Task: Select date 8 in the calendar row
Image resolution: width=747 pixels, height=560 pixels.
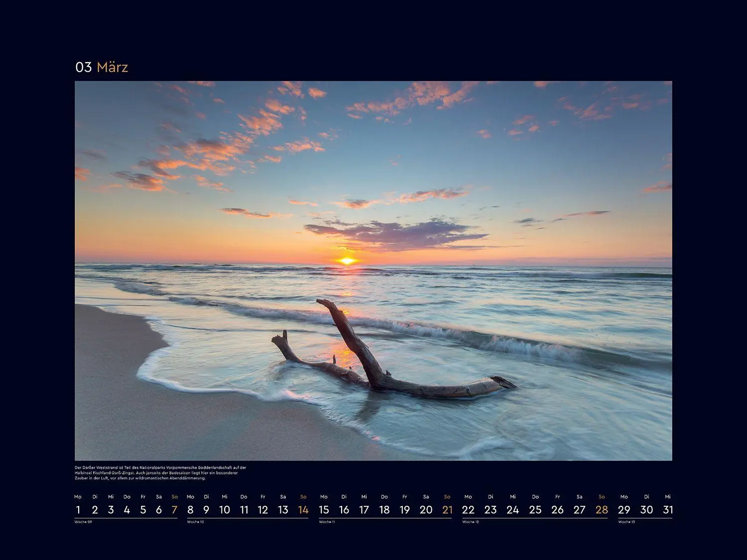Action: (x=190, y=510)
